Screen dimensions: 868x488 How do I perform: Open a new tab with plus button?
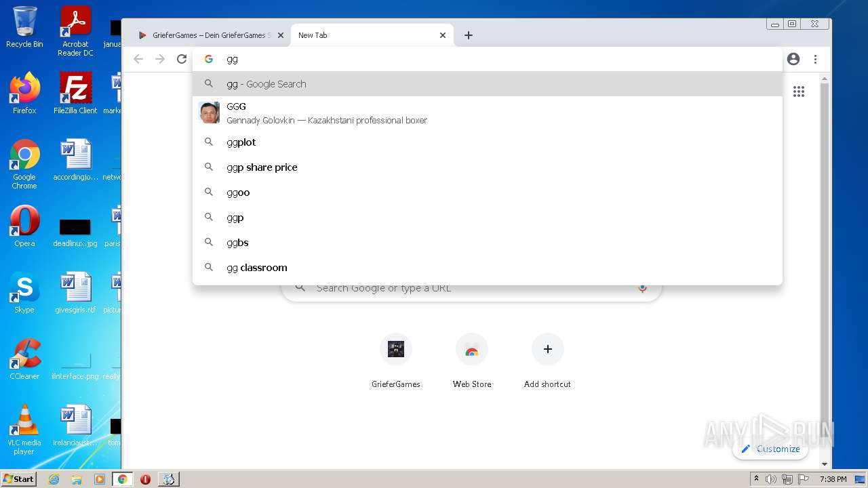(x=469, y=35)
